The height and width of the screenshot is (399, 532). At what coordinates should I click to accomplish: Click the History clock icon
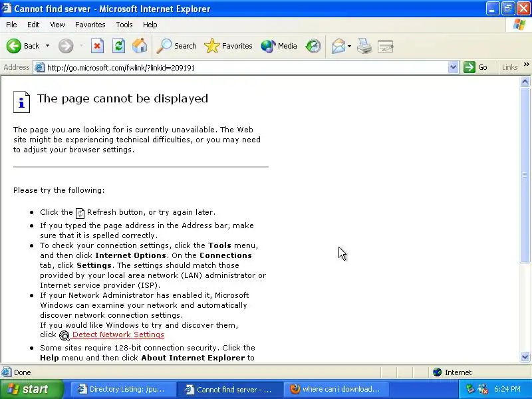(313, 46)
